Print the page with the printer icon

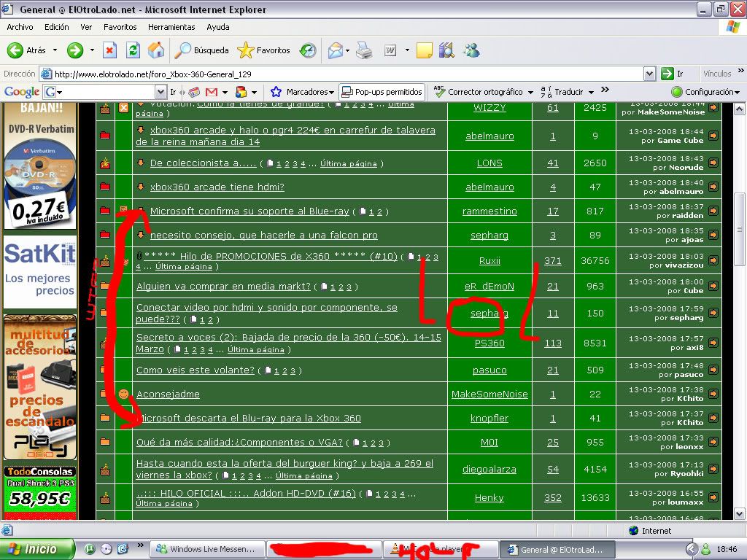(x=365, y=50)
